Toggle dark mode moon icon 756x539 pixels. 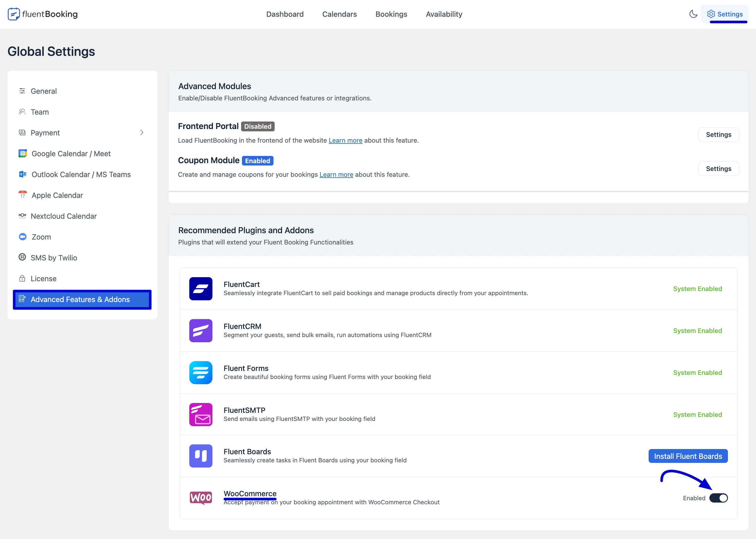[693, 14]
